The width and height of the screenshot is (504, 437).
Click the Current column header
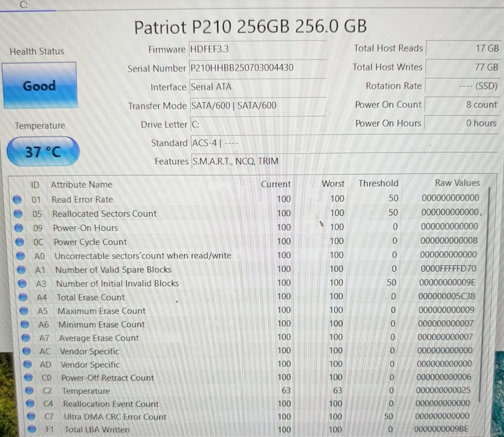tap(276, 184)
